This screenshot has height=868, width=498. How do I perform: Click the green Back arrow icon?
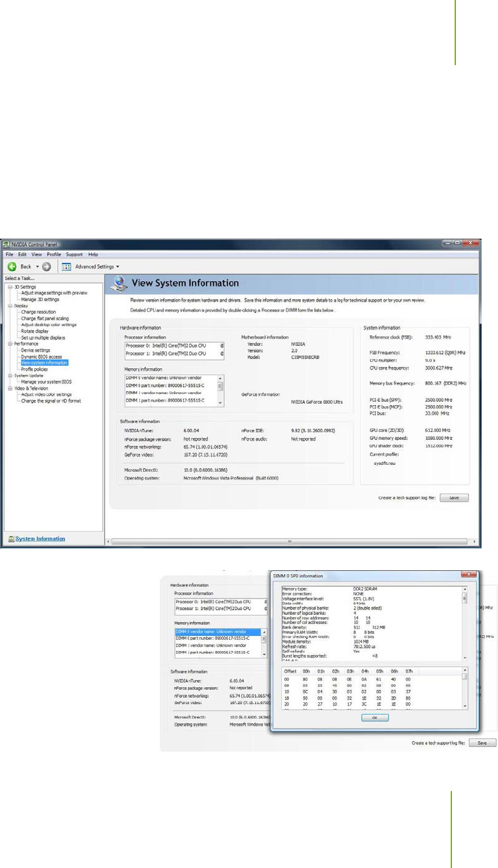11,266
